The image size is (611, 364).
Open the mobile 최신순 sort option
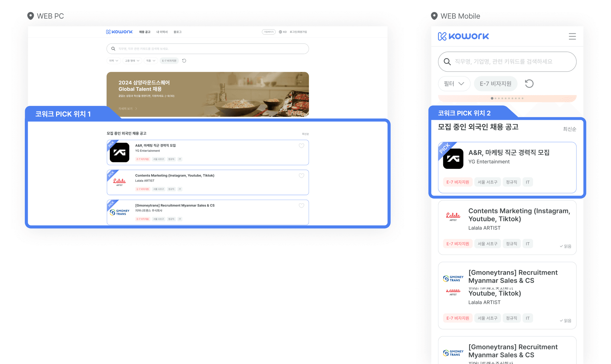coord(570,129)
